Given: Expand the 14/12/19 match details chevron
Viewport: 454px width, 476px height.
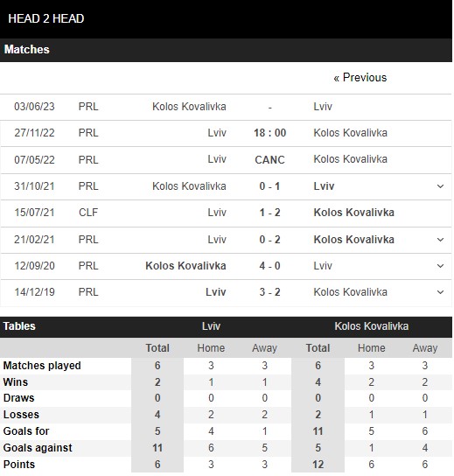Looking at the screenshot, I should click(x=440, y=292).
